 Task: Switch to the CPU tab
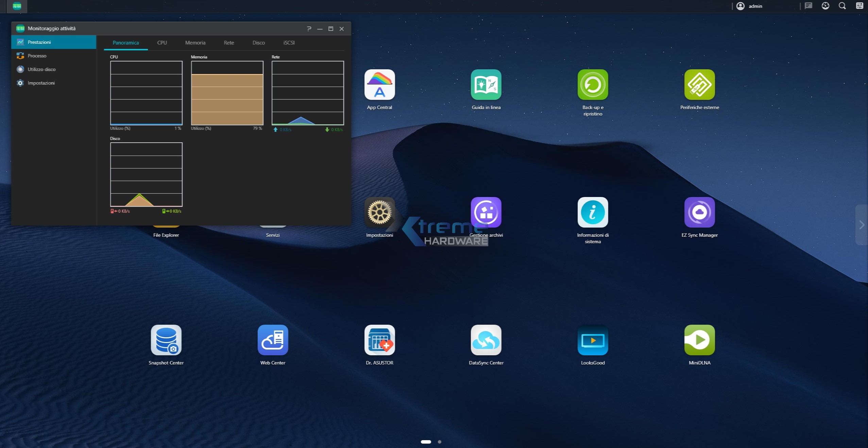162,43
